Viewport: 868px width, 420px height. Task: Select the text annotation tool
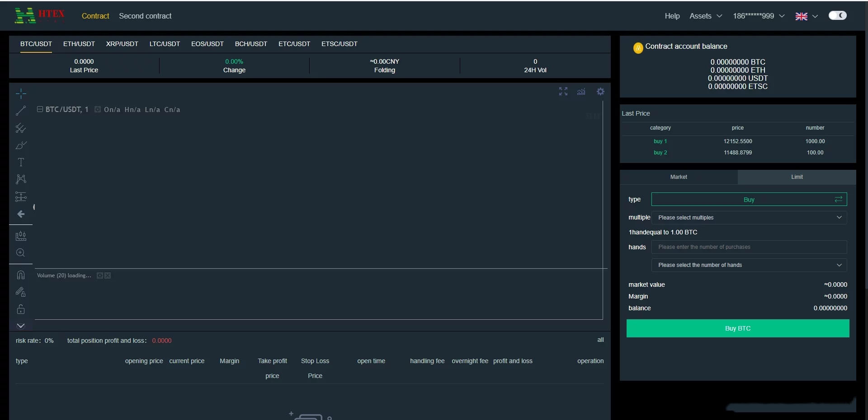pyautogui.click(x=21, y=162)
